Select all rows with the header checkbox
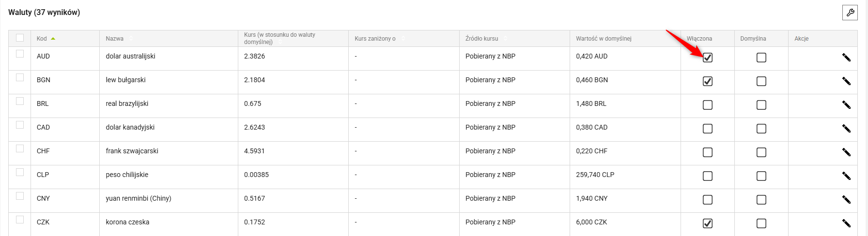This screenshot has height=236, width=868. pos(20,38)
